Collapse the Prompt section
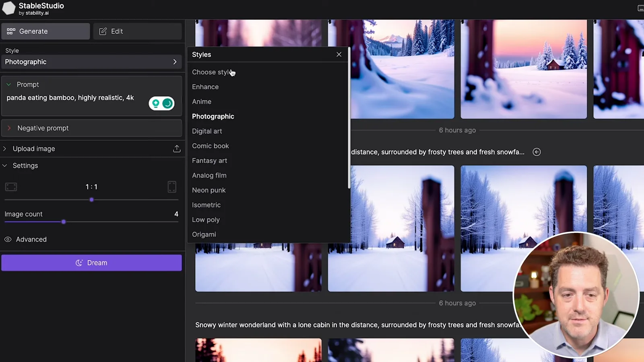Image resolution: width=644 pixels, height=362 pixels. [x=8, y=84]
